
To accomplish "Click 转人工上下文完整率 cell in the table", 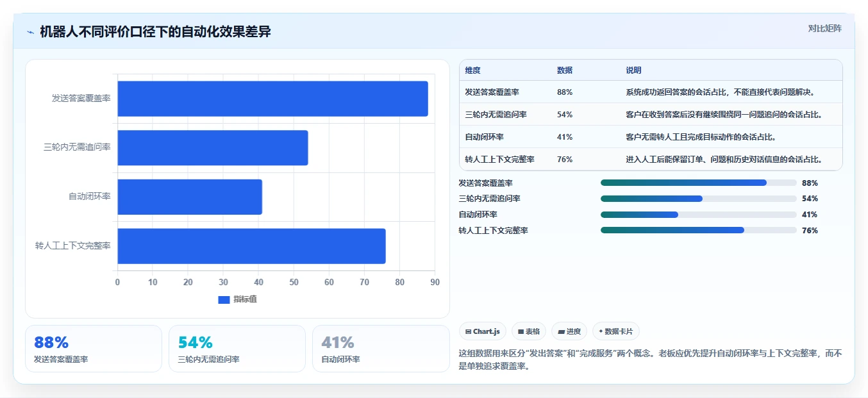I will (x=500, y=160).
